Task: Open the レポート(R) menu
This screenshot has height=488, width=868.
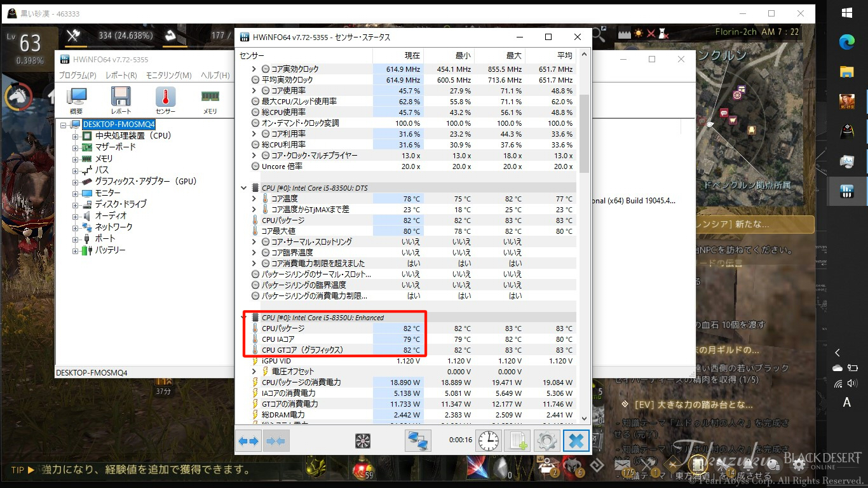Action: coord(121,76)
